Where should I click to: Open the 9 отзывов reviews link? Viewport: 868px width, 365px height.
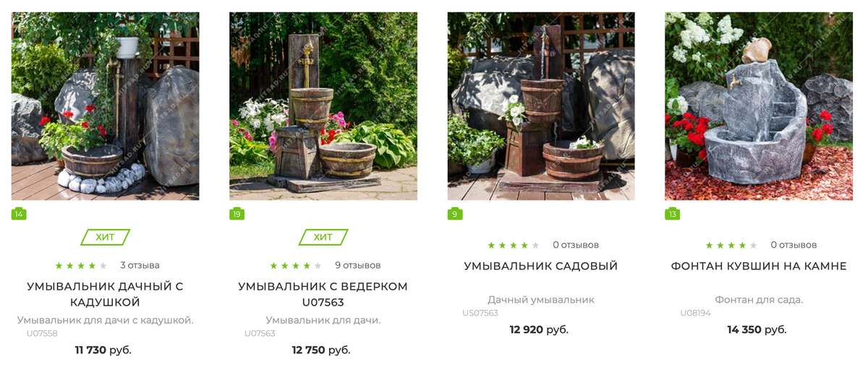coord(357,265)
